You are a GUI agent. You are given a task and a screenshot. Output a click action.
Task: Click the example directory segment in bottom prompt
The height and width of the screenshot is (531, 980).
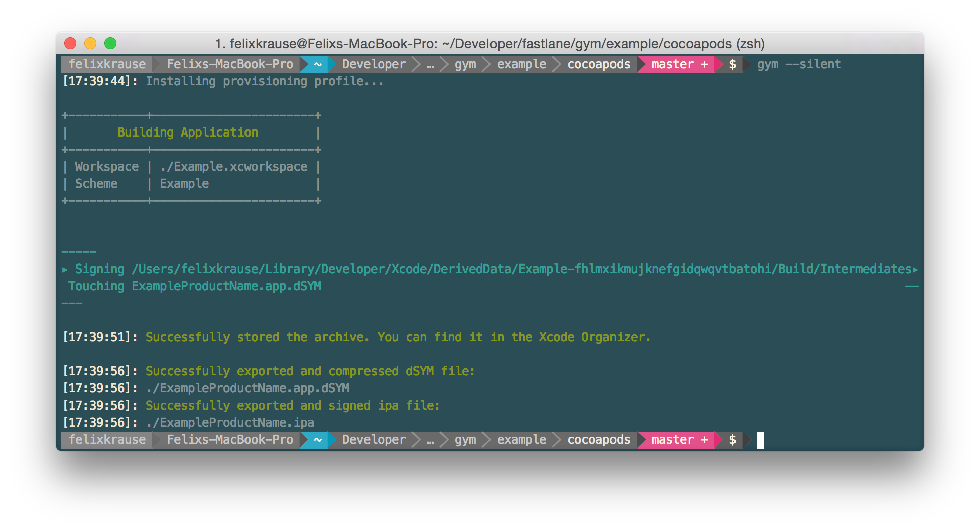pos(521,440)
